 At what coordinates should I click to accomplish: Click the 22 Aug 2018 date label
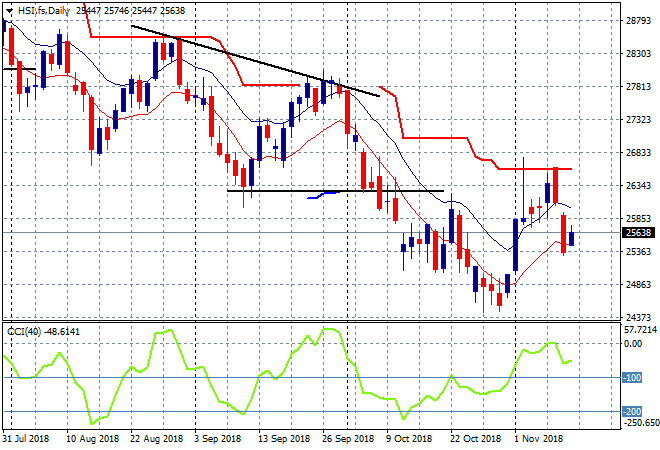click(157, 439)
